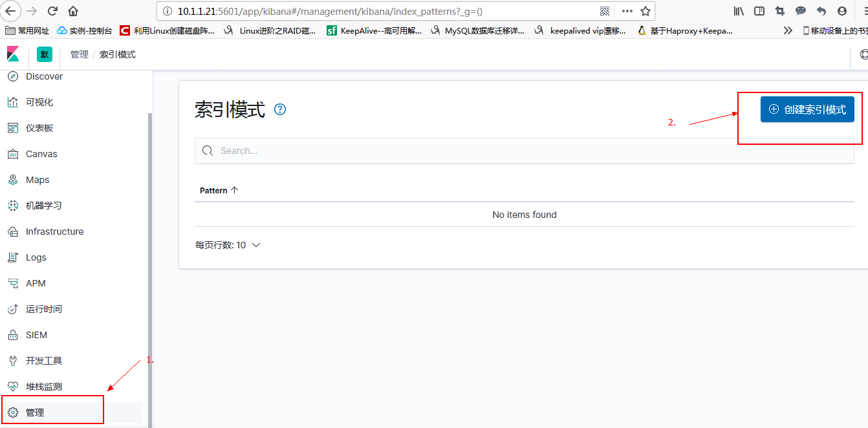The height and width of the screenshot is (428, 868).
Task: Click the help icon beside 索引模式
Action: point(280,109)
